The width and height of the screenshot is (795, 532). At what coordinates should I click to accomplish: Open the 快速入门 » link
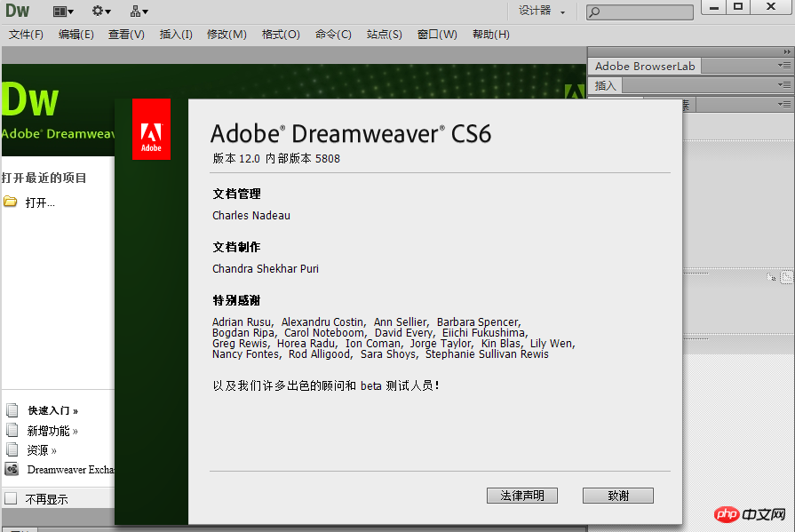tap(53, 410)
